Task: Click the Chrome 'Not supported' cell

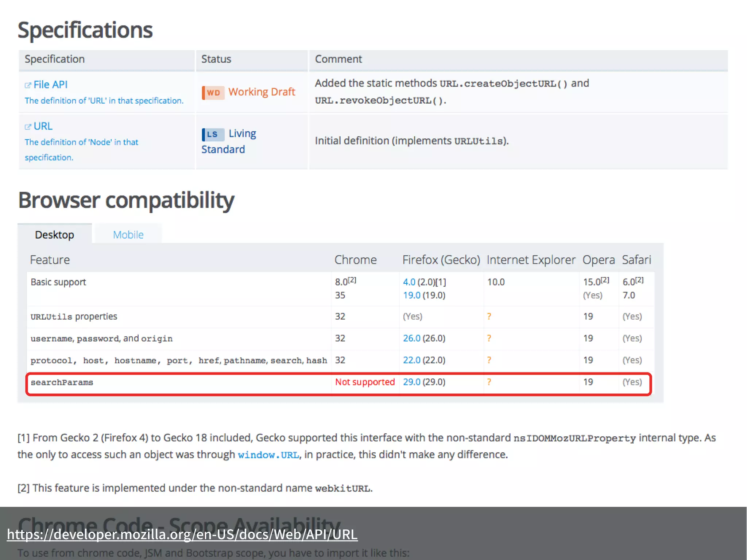Action: (365, 382)
